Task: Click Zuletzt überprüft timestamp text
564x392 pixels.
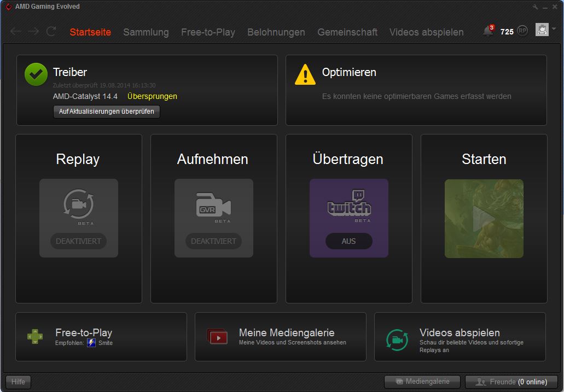Action: pyautogui.click(x=104, y=85)
